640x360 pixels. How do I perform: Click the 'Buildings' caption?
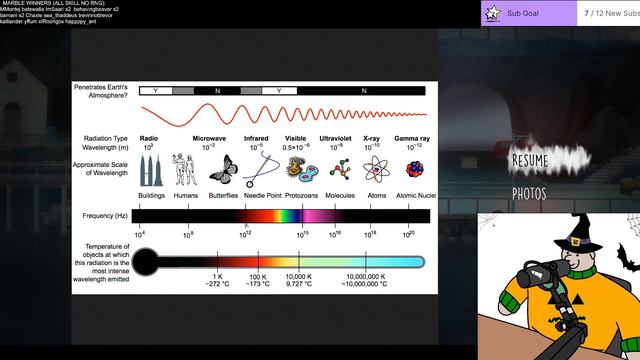[151, 196]
